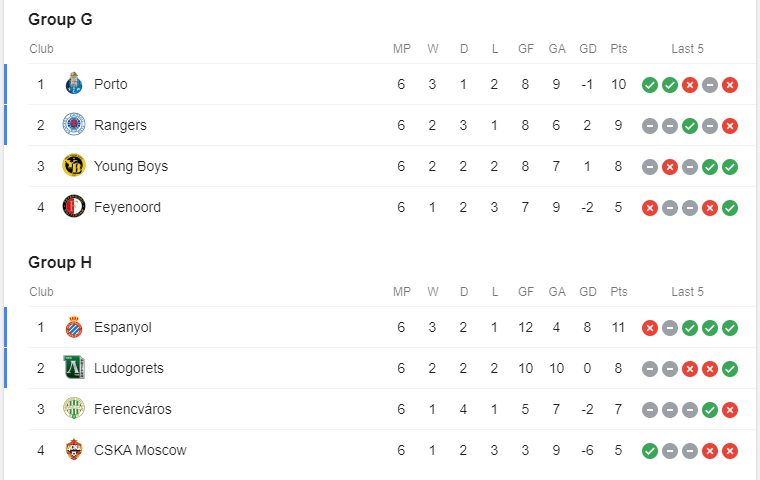The image size is (760, 480).
Task: Click CSKA Moscow's green win icon
Action: (649, 451)
